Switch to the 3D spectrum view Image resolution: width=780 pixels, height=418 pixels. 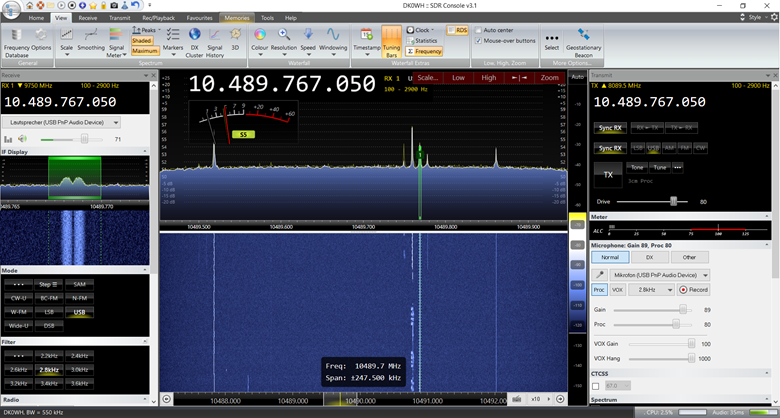pos(235,40)
